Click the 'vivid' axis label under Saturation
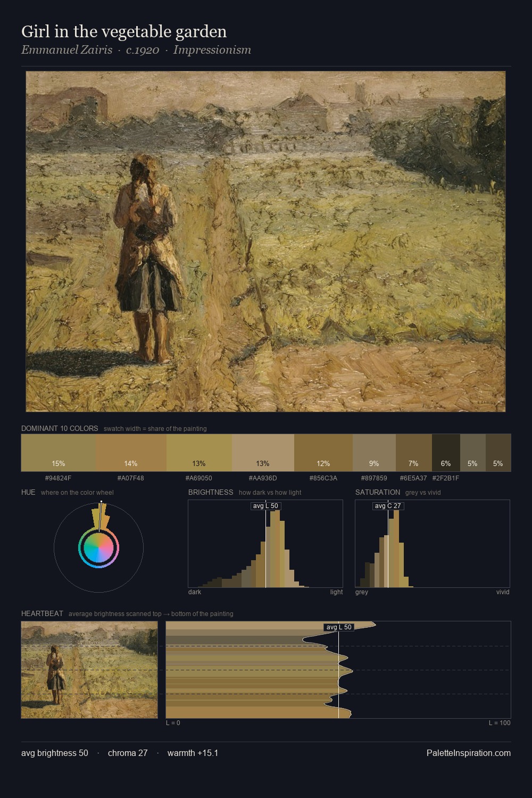The height and width of the screenshot is (798, 532). [x=503, y=592]
